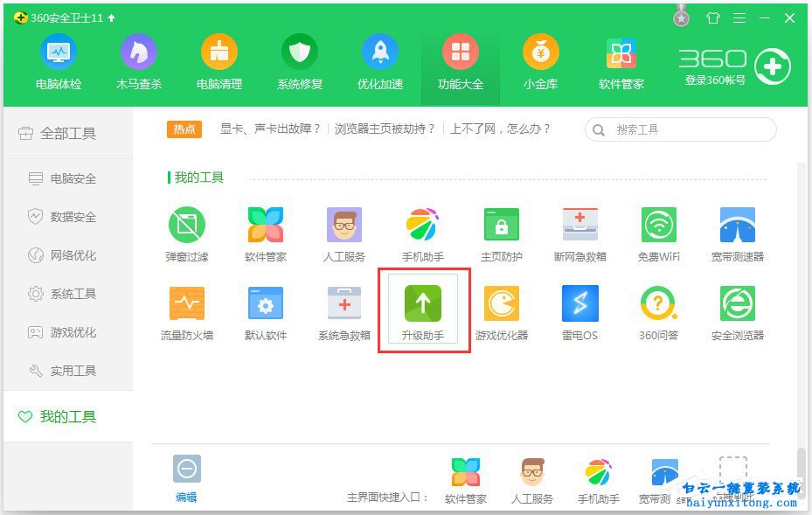The image size is (812, 515).
Task: Select 木马查杀 from top navigation
Action: [x=139, y=59]
